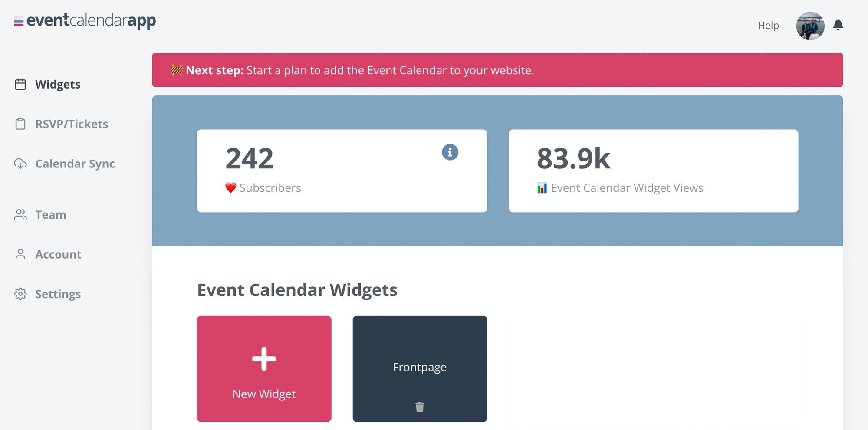868x430 pixels.
Task: Click the Account person icon
Action: [20, 254]
